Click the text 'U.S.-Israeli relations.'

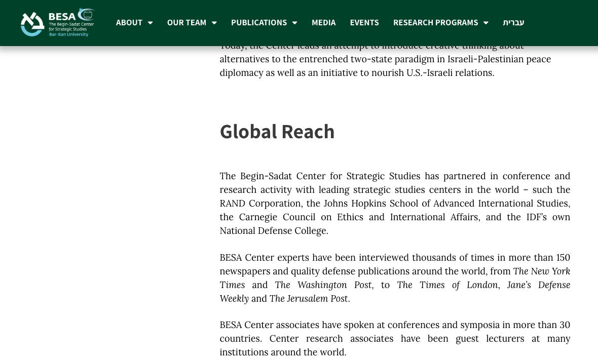(x=450, y=73)
